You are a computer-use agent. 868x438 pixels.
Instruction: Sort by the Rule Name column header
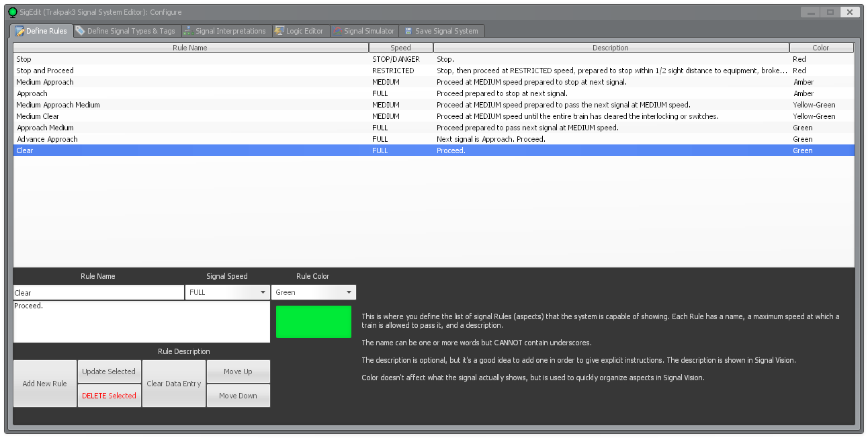tap(191, 48)
